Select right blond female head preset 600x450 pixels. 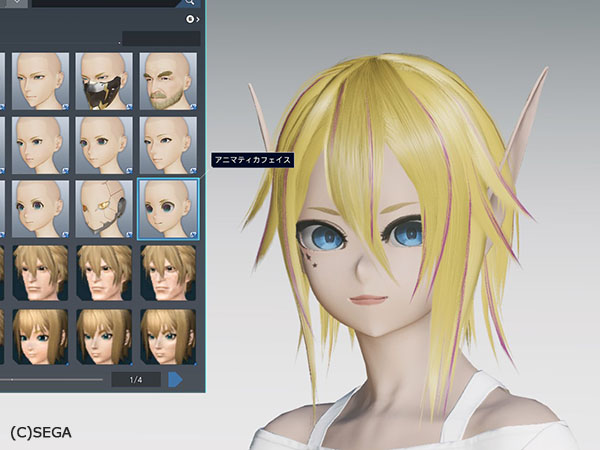point(168,337)
